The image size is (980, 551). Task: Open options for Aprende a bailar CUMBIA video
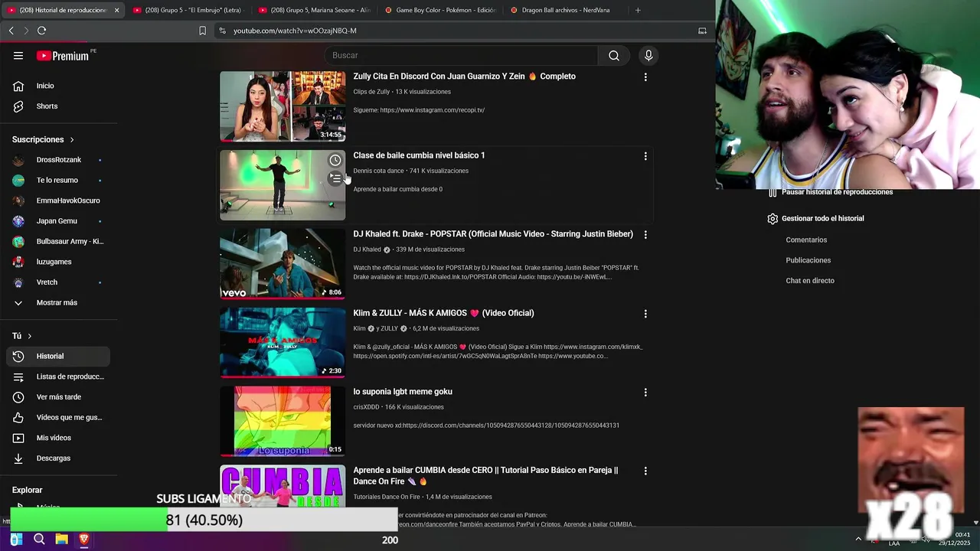click(645, 471)
